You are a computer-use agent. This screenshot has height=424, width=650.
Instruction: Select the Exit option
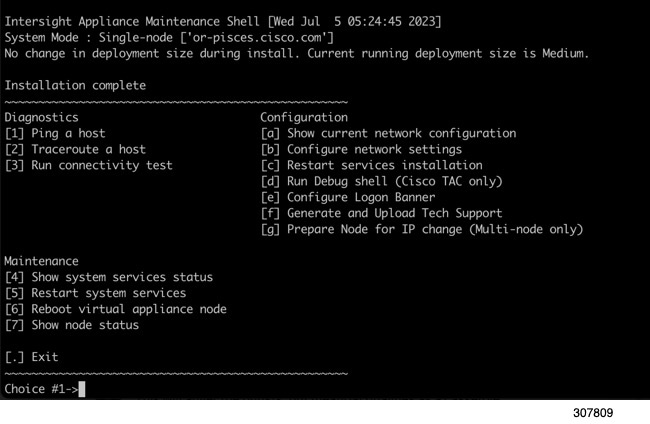32,357
